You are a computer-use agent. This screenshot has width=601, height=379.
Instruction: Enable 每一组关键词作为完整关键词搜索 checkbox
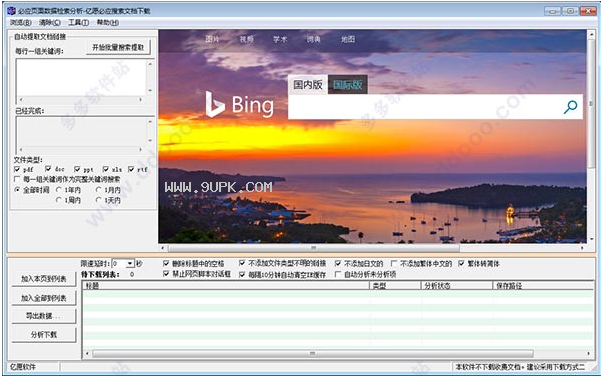click(x=17, y=179)
